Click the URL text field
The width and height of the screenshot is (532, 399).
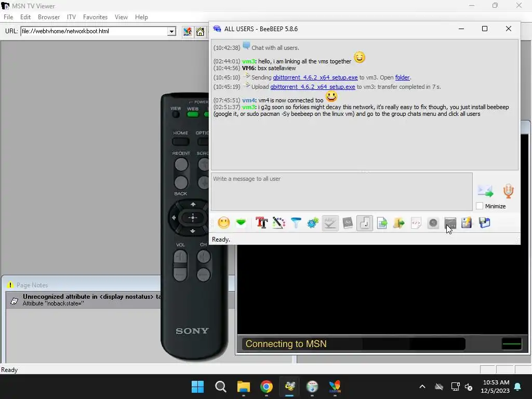(94, 31)
